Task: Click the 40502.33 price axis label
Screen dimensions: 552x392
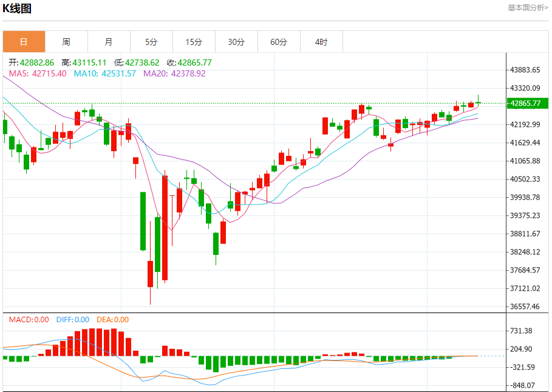Action: point(525,179)
